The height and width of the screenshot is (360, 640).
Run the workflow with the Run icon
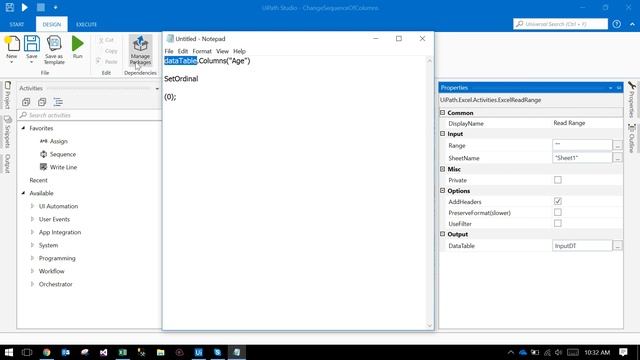(78, 44)
